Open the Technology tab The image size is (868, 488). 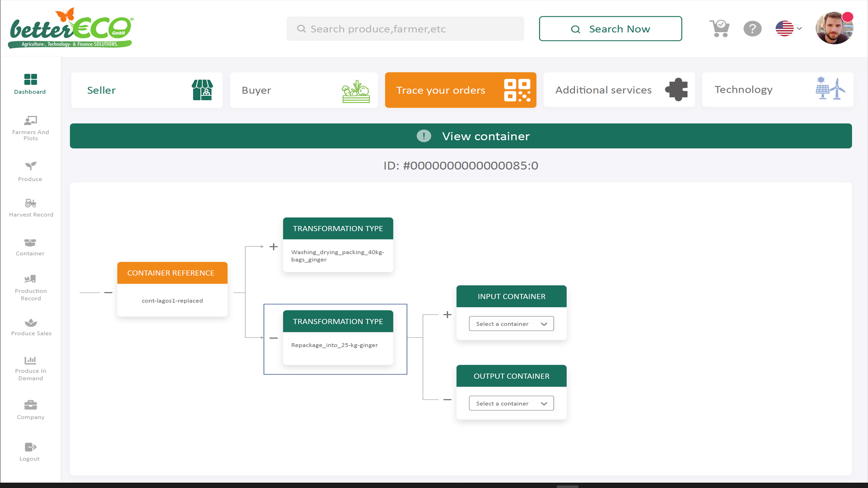777,90
